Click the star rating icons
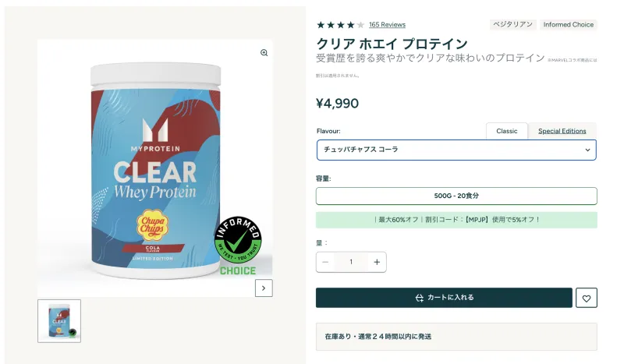The width and height of the screenshot is (624, 364). tap(340, 25)
